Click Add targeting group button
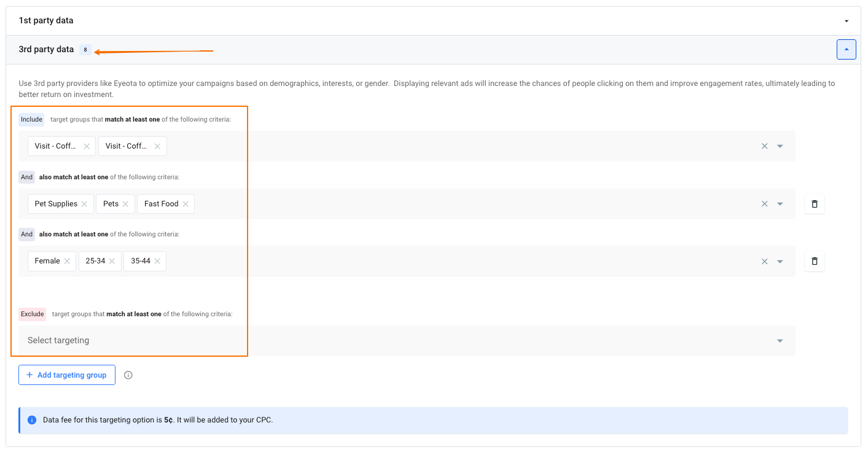Viewport: 868px width, 455px height. (67, 375)
